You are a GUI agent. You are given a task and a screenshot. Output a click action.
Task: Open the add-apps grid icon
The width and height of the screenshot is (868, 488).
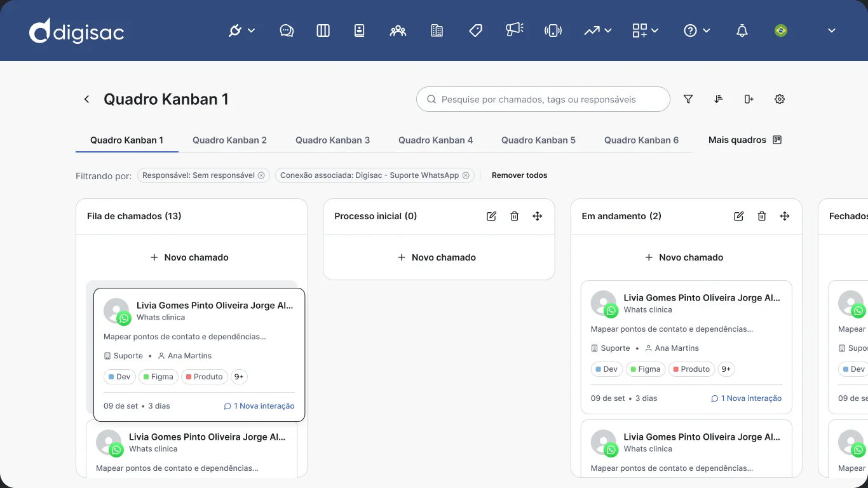click(x=639, y=30)
